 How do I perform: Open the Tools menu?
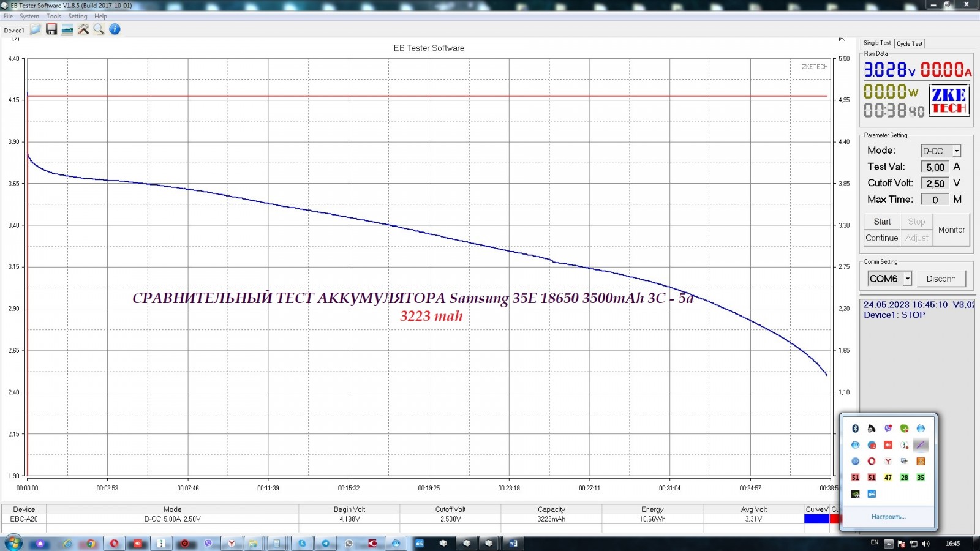coord(54,17)
